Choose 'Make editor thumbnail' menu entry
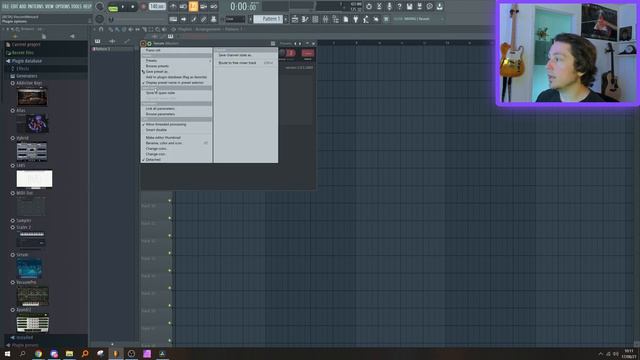 pos(177,138)
